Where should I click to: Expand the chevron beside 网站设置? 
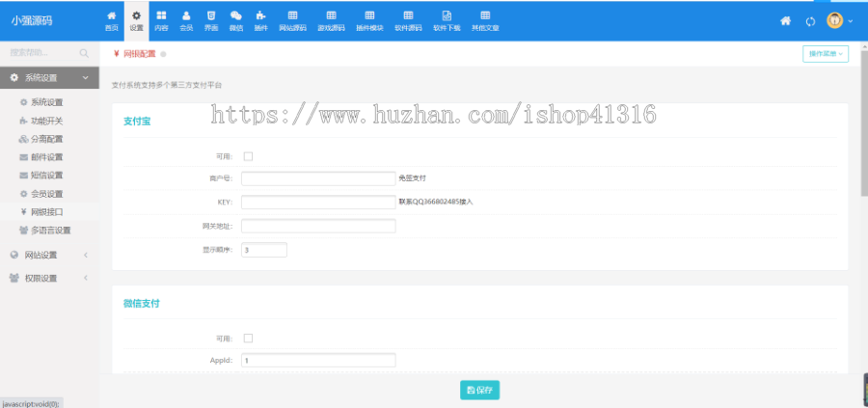pyautogui.click(x=86, y=256)
